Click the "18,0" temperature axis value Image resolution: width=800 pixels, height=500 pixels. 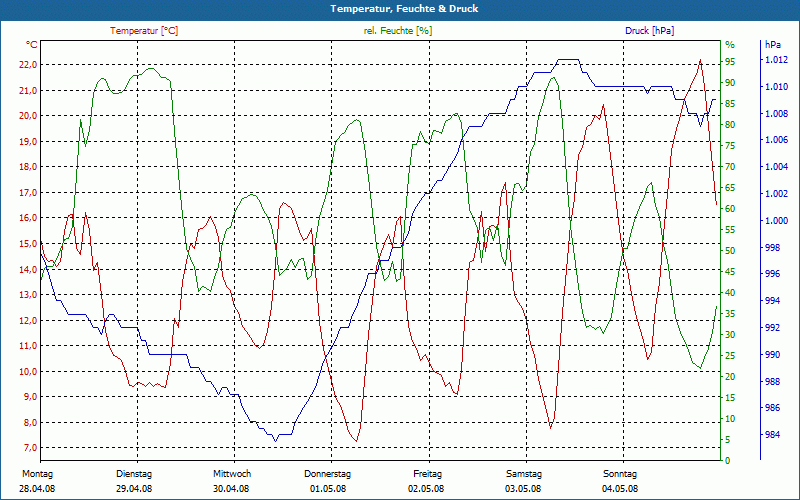click(29, 167)
